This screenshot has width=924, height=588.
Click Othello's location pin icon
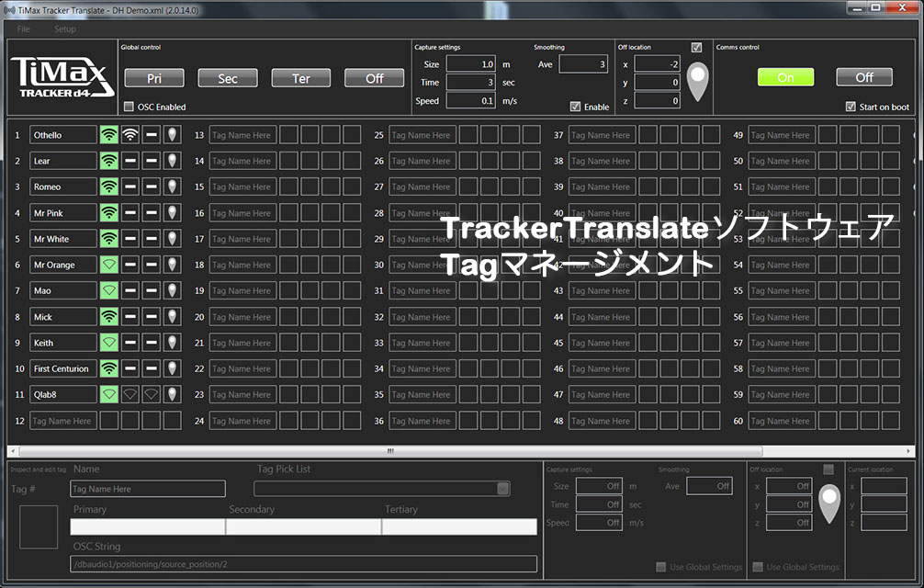[172, 135]
